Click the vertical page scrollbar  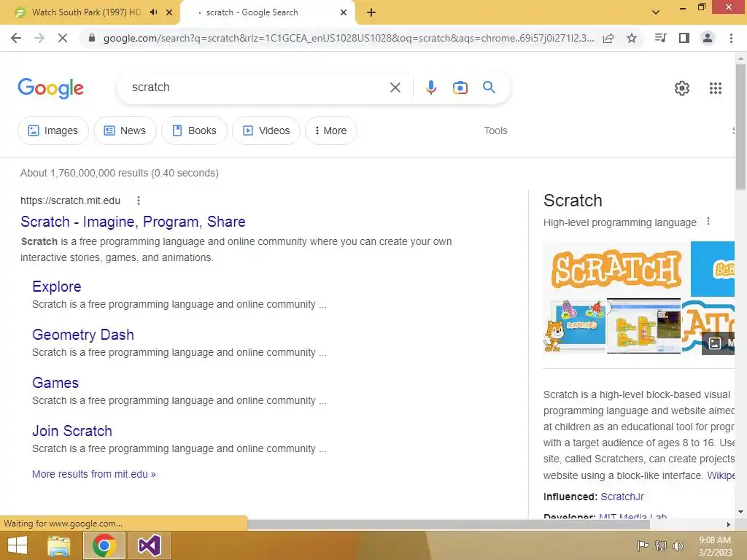click(x=740, y=126)
